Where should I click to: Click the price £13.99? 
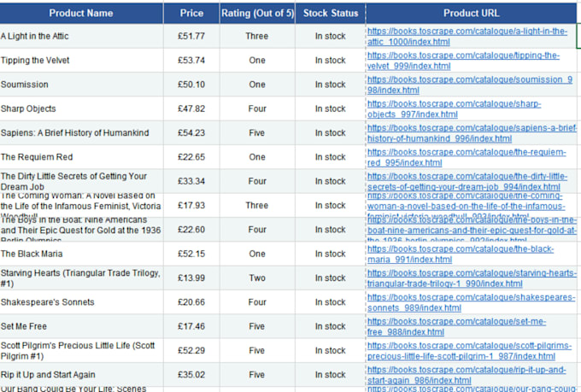coord(191,278)
